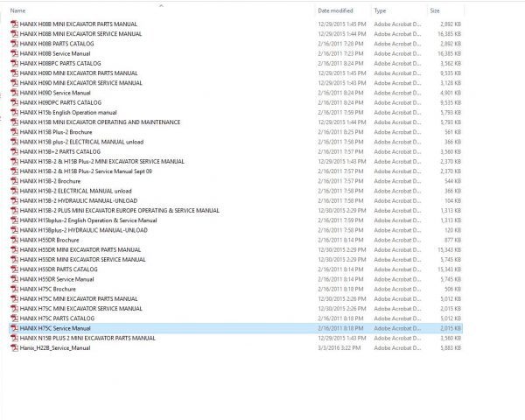
Task: Click PDF icon of H15B-2 Service Manual Sept 09
Action: pos(14,171)
